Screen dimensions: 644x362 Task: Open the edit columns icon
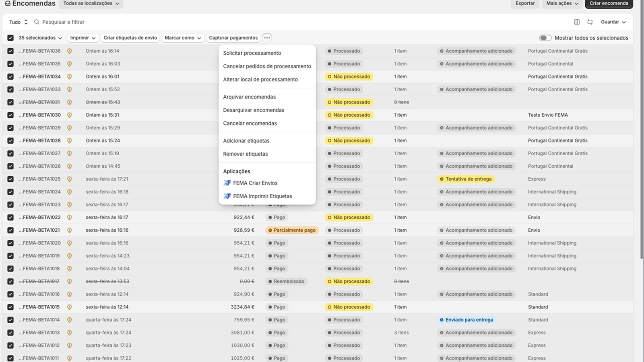[577, 22]
